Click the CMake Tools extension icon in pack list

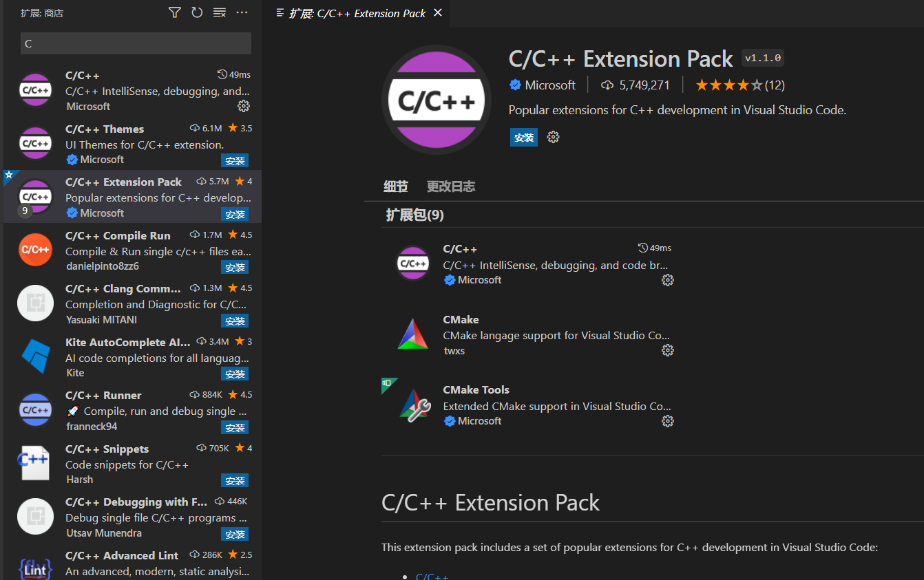point(413,405)
